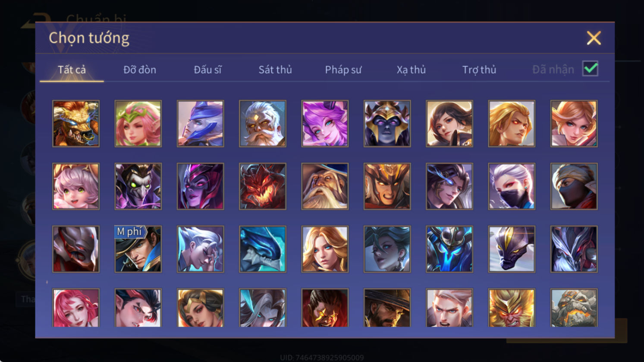Switch to the 'Đỡ đòn' tab
Viewport: 644px width, 362px height.
140,69
